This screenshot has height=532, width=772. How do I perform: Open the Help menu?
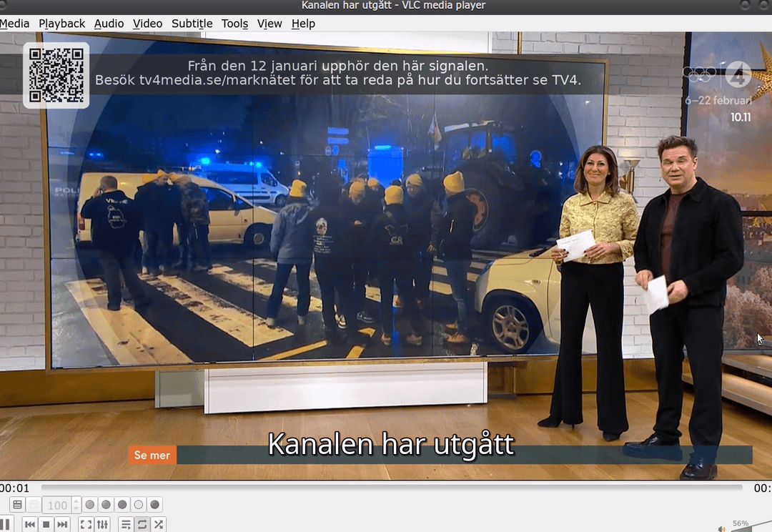[x=303, y=24]
